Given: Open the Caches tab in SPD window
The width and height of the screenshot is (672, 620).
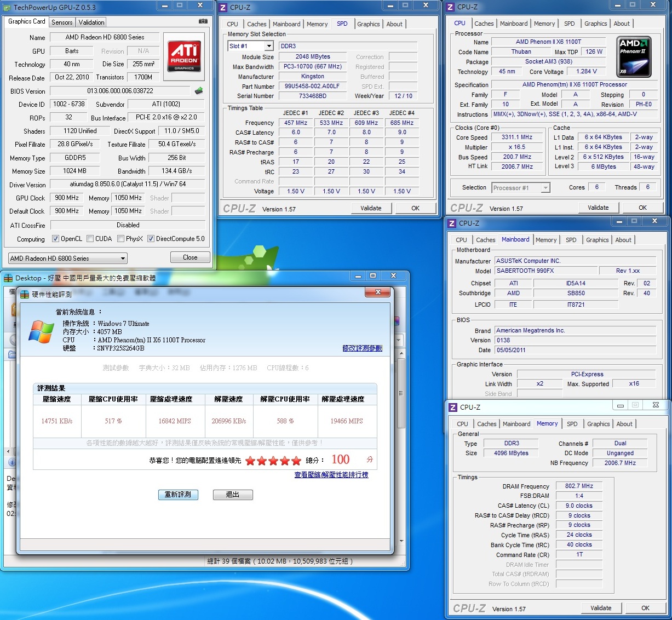Looking at the screenshot, I should (256, 24).
